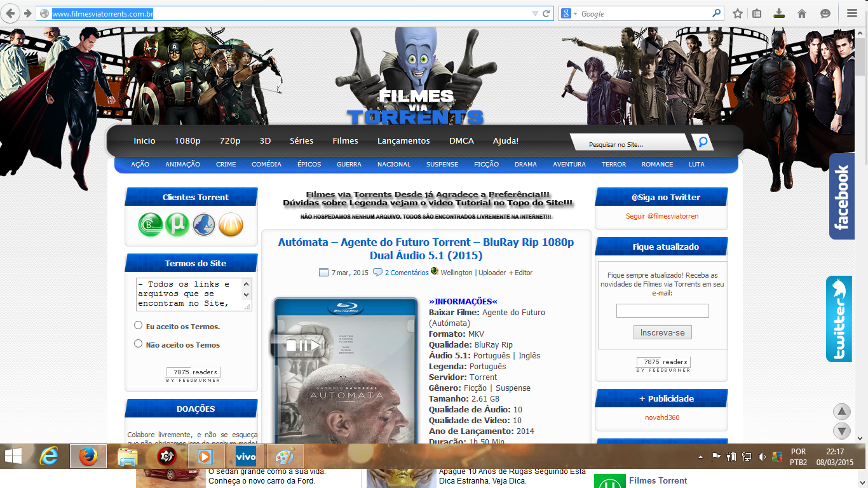The height and width of the screenshot is (488, 868).
Task: Open the Twitter sidebar badge
Action: 840,319
